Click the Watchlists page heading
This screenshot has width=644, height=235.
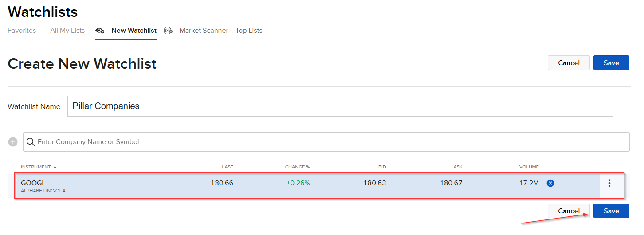tap(43, 12)
